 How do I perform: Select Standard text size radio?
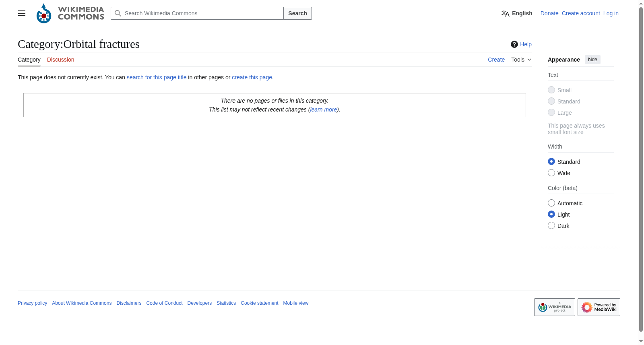(551, 101)
